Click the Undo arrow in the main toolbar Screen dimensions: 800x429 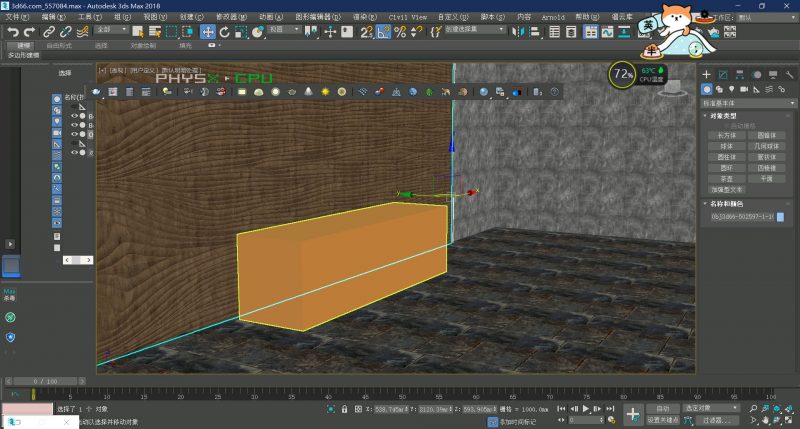point(13,32)
